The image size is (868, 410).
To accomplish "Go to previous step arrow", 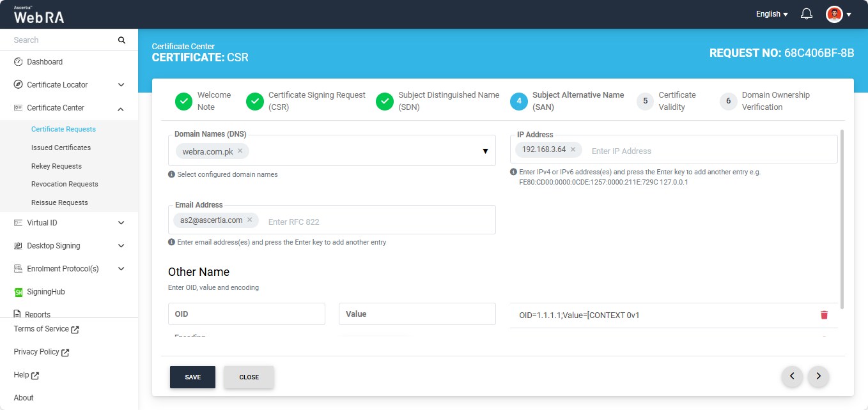I will click(x=792, y=377).
